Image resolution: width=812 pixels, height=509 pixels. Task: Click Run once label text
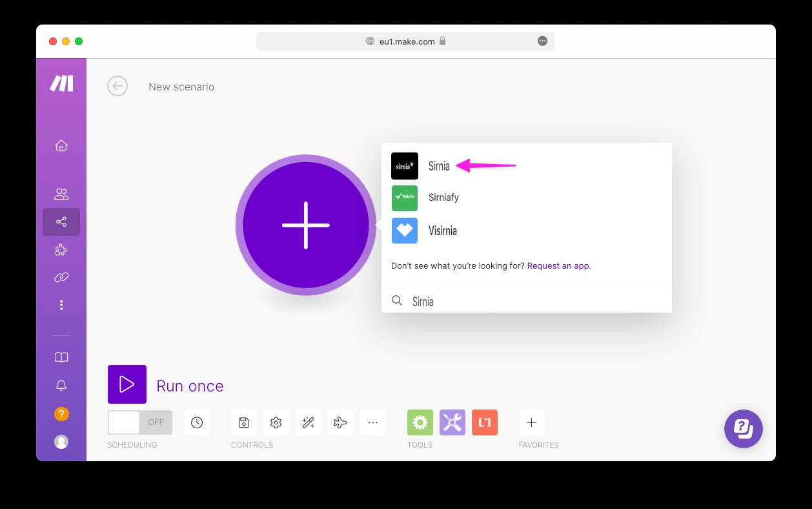tap(190, 386)
